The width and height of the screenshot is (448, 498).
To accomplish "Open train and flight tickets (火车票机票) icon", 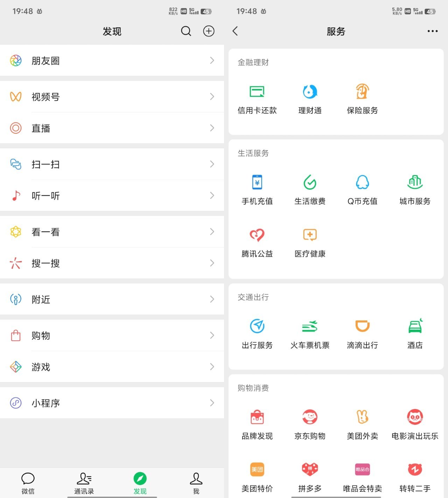I will [310, 326].
